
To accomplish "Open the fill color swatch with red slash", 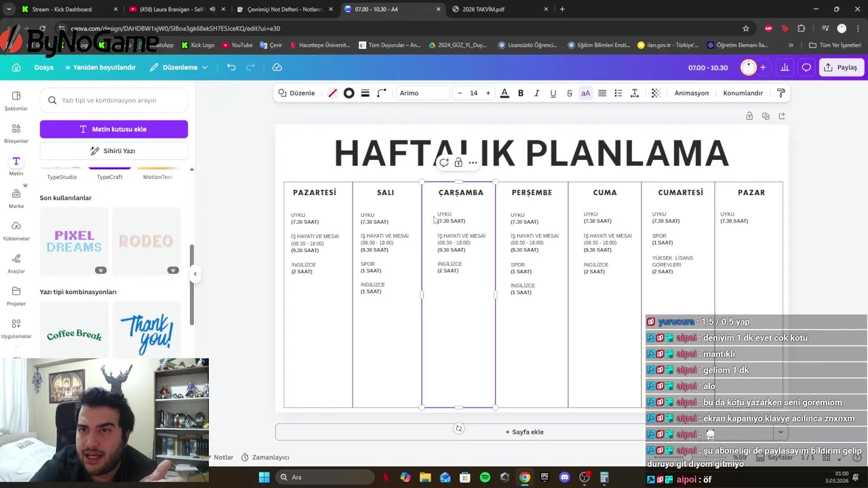I will click(x=332, y=93).
